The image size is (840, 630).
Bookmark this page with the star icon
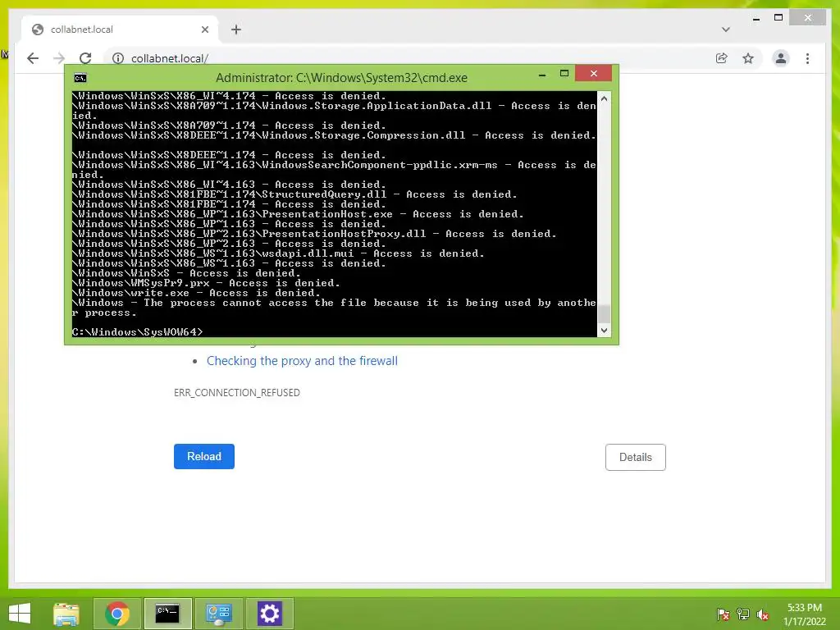pyautogui.click(x=748, y=58)
